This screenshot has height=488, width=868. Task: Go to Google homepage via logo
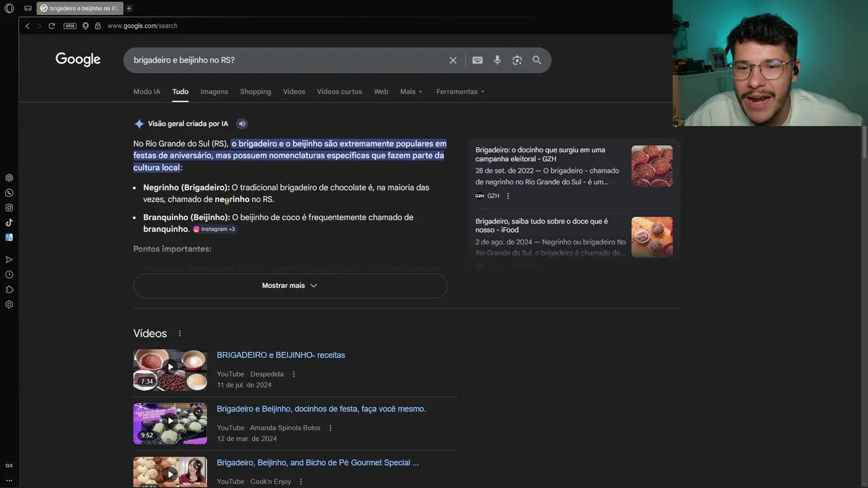(x=78, y=60)
